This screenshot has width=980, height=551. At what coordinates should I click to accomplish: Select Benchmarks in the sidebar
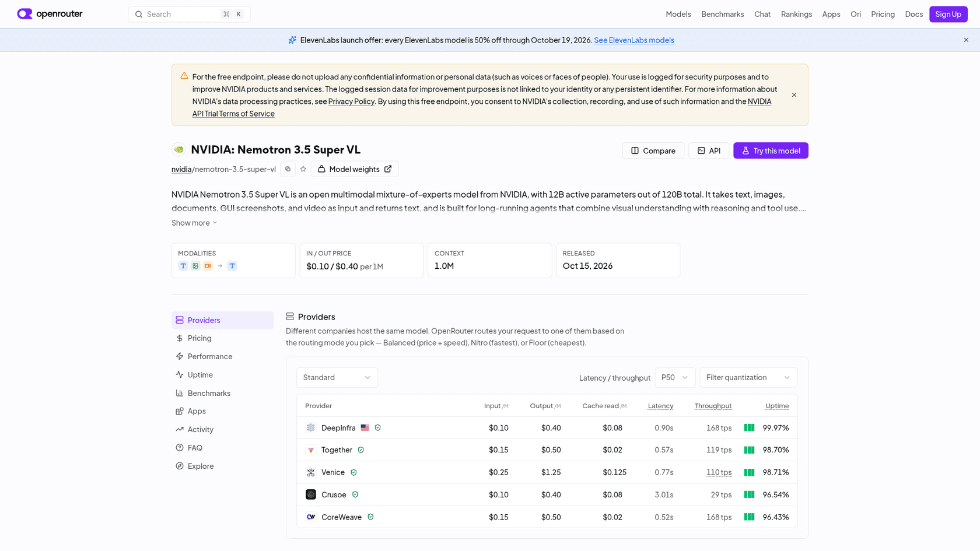point(222,393)
